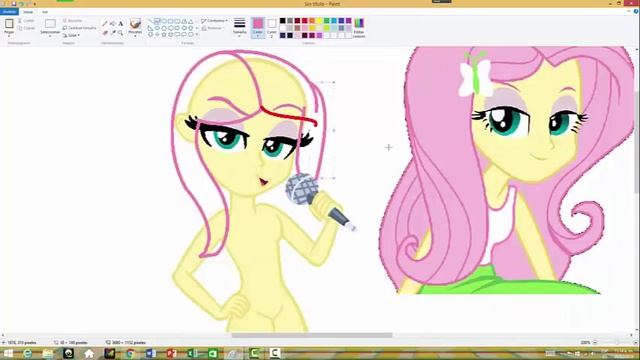Pick the black palette color
This screenshot has height=360, width=640.
tap(282, 20)
